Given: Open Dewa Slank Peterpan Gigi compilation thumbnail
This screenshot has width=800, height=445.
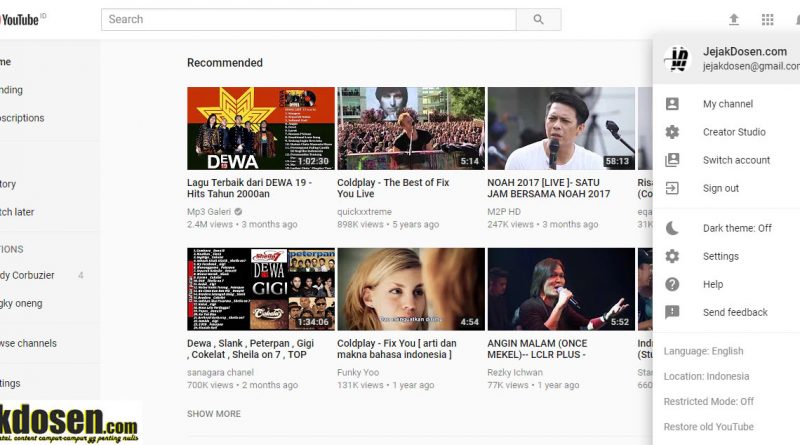Looking at the screenshot, I should [261, 289].
